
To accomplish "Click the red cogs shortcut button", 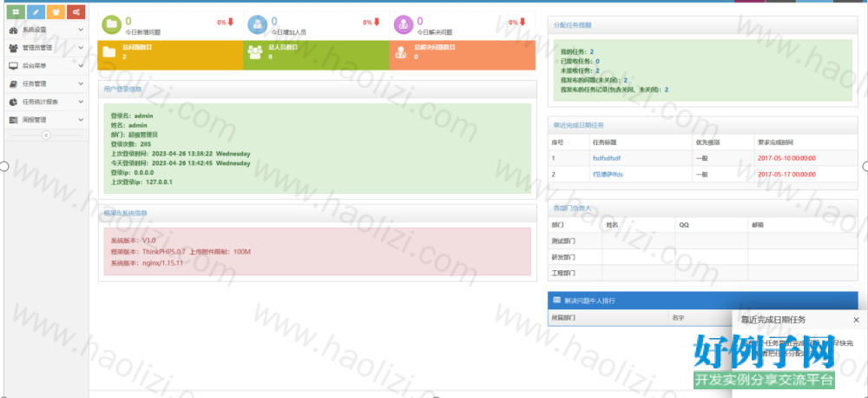I will 76,11.
